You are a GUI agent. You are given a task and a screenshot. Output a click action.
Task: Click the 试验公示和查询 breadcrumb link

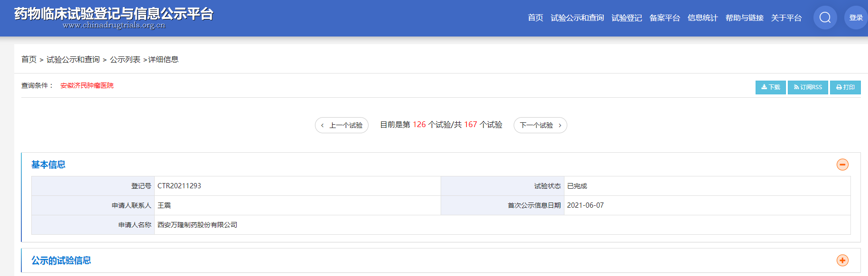click(73, 59)
